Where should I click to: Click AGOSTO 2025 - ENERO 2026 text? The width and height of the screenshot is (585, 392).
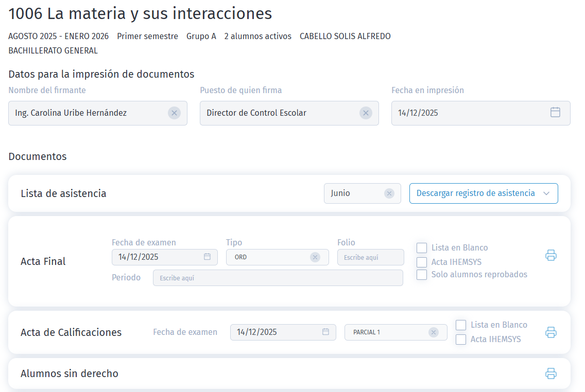(x=59, y=36)
